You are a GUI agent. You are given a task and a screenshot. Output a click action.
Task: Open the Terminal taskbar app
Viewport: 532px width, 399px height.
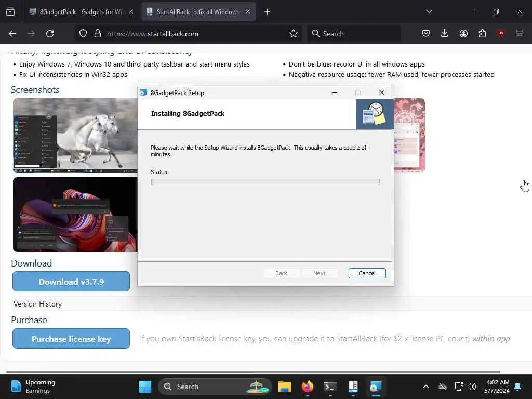pyautogui.click(x=330, y=387)
